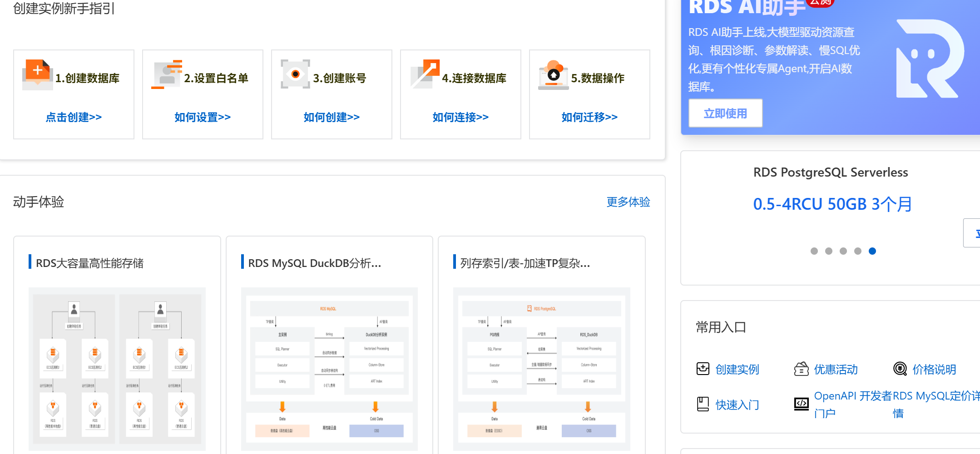The image size is (980, 454).
Task: Click the 1.创建数据库 step label
Action: (87, 78)
